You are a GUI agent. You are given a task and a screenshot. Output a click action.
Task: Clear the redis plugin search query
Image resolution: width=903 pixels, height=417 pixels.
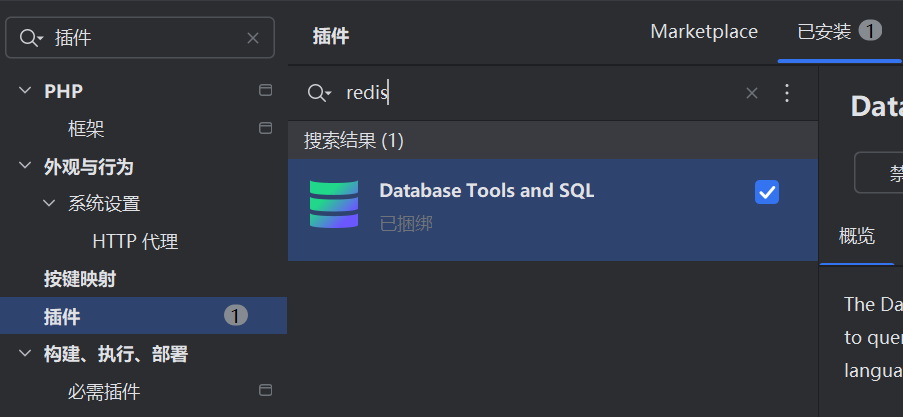click(752, 93)
